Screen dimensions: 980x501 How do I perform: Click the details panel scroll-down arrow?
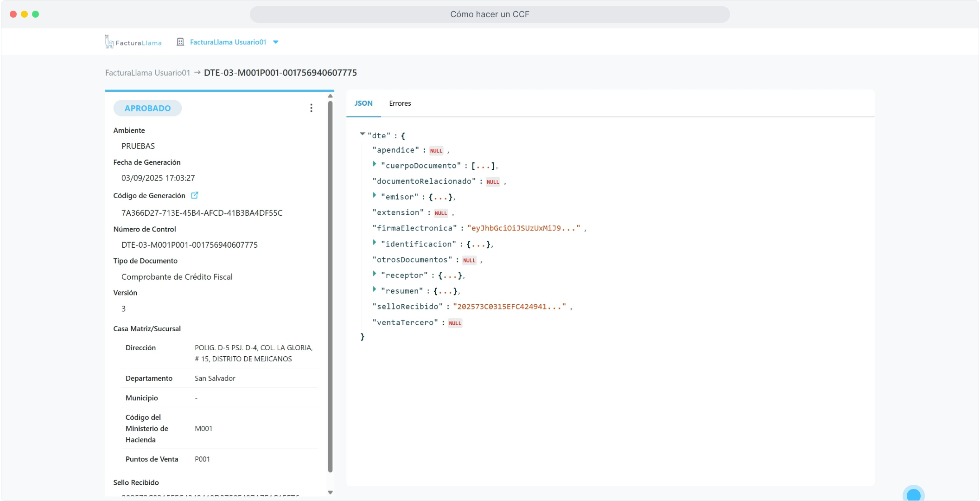point(330,492)
